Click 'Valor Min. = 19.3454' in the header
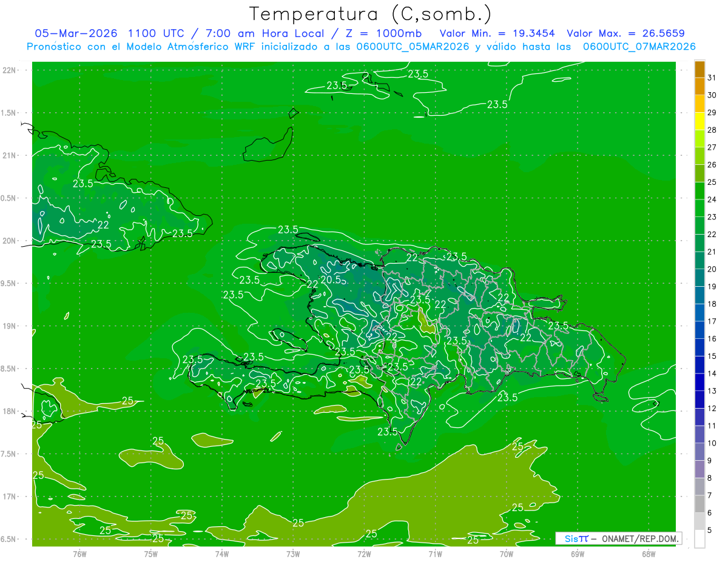728x562 pixels. 497,33
